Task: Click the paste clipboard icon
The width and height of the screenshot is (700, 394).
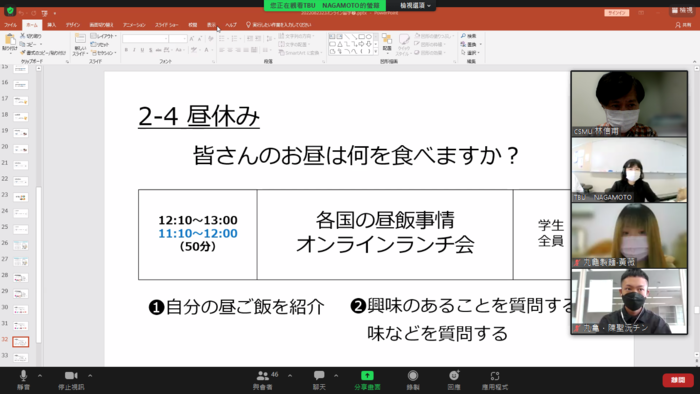Action: (9, 41)
